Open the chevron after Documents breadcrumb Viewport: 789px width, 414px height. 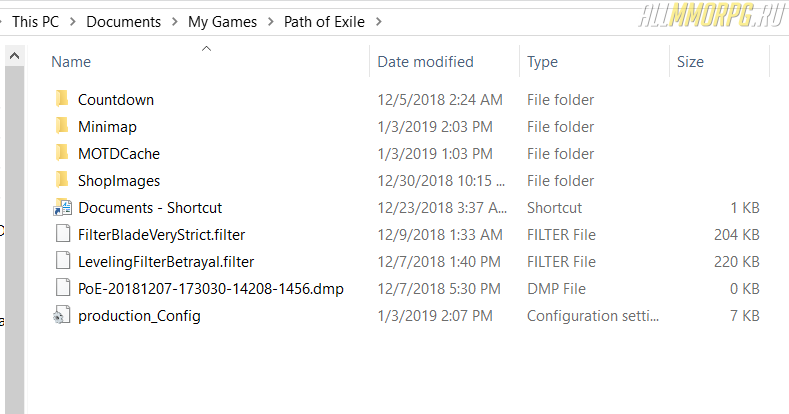coord(175,22)
